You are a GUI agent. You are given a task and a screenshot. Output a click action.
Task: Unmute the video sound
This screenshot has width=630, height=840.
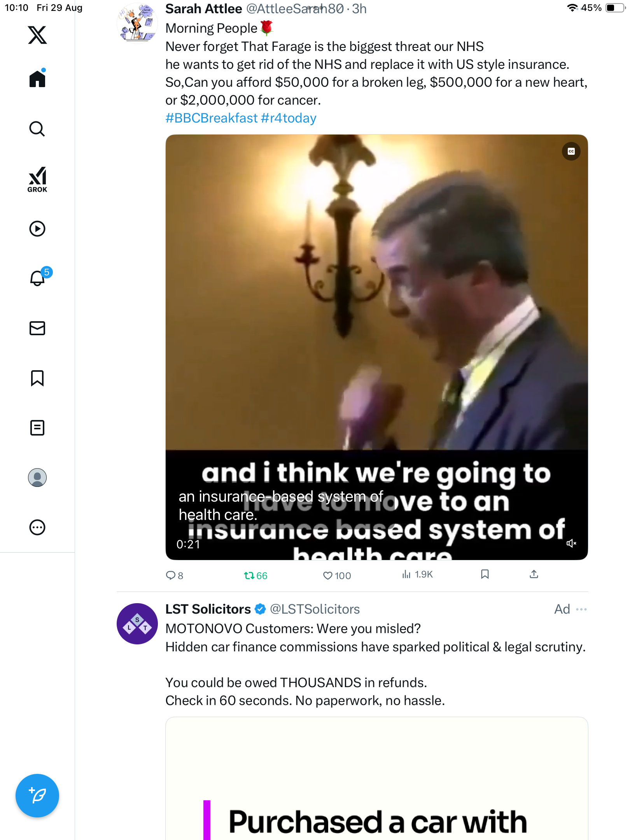coord(571,543)
